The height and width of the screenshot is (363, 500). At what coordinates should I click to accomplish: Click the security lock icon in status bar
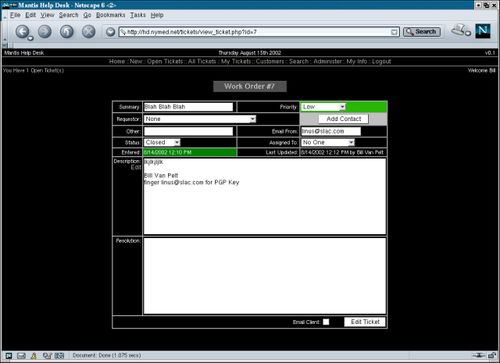492,355
